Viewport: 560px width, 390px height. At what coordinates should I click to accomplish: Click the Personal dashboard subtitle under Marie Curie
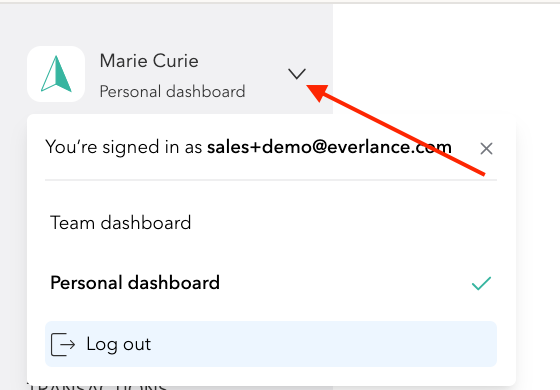coord(172,91)
